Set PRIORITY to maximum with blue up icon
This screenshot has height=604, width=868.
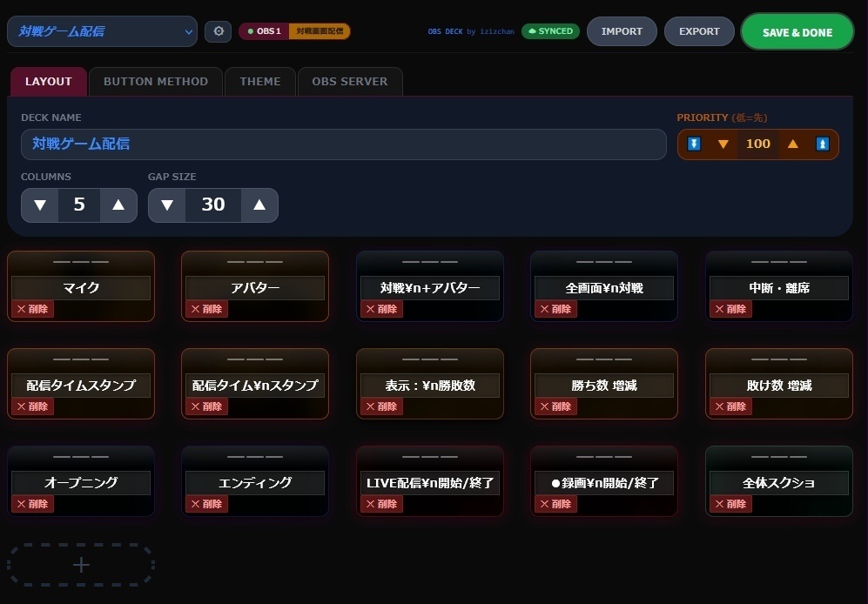pyautogui.click(x=822, y=144)
